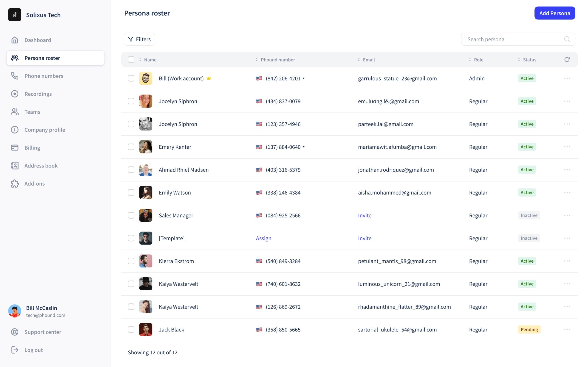Click the Recordings sidebar icon
The width and height of the screenshot is (588, 367).
(14, 94)
